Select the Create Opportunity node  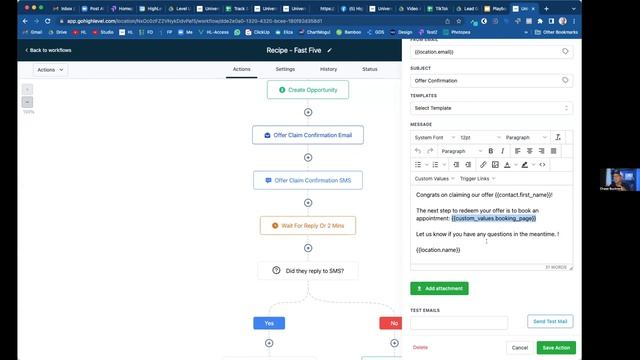(x=308, y=90)
